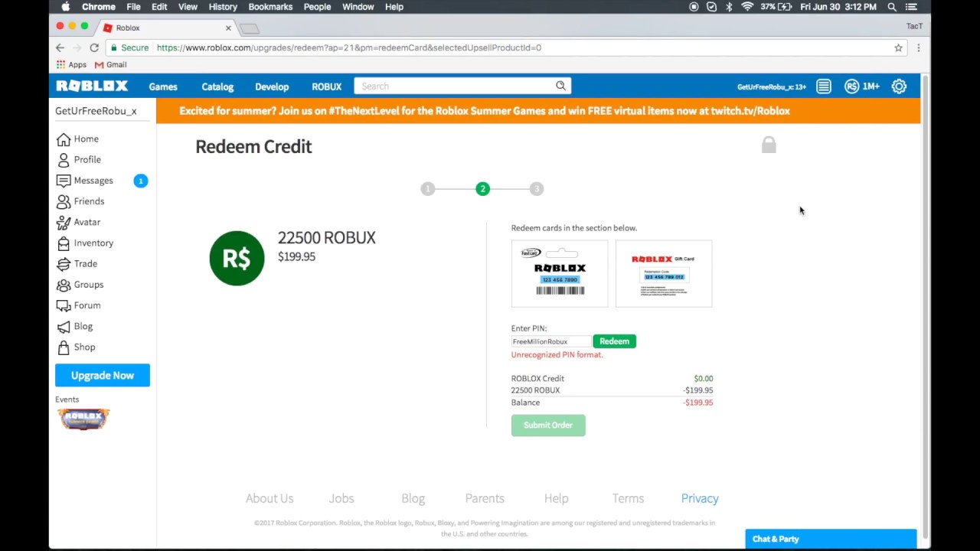Open the settings gear icon
Viewport: 980px width, 551px height.
point(899,86)
